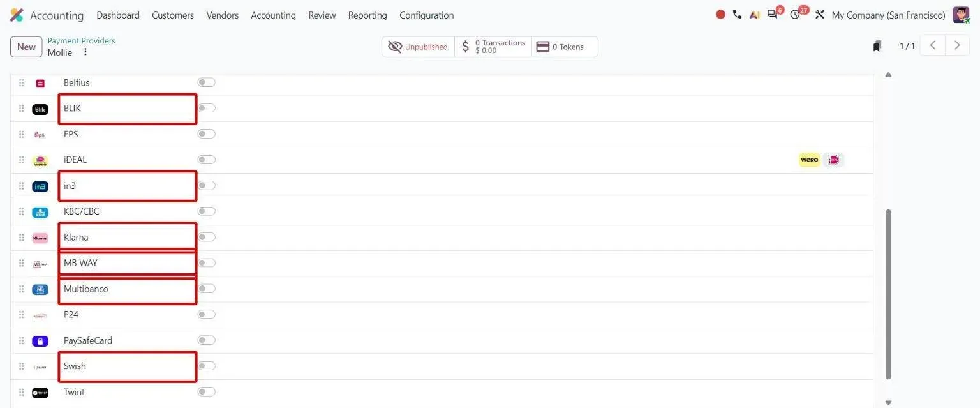Select the Multibanco method name
The width and height of the screenshot is (980, 408).
point(86,289)
